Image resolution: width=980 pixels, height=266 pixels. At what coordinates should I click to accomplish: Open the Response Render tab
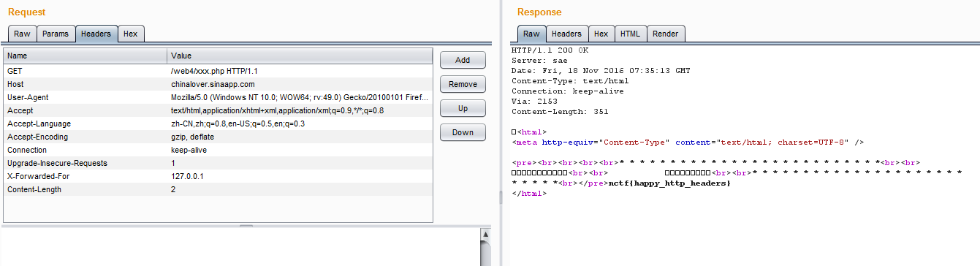tap(666, 34)
